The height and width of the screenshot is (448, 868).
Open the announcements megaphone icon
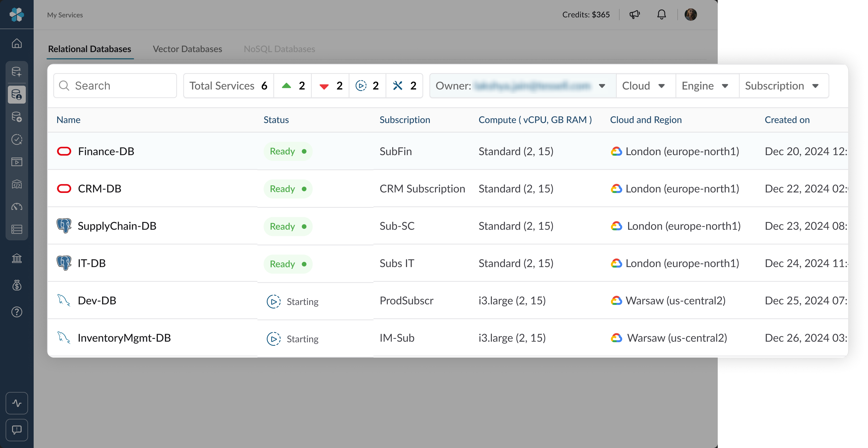634,15
